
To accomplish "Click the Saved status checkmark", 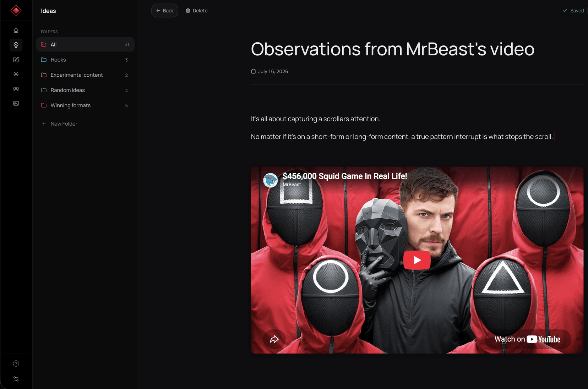I will tap(565, 11).
